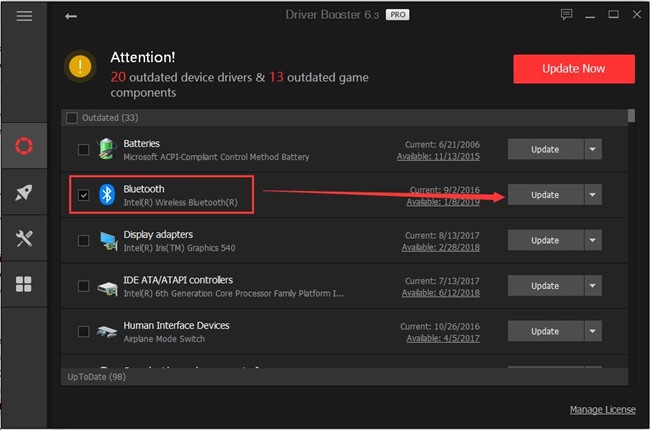Check the Batteries driver checkbox

(x=83, y=149)
